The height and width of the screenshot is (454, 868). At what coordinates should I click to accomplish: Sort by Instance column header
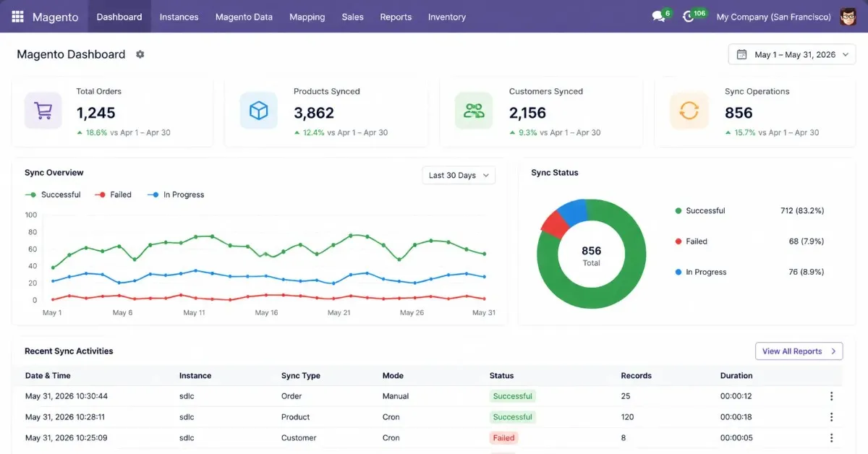[x=195, y=376]
